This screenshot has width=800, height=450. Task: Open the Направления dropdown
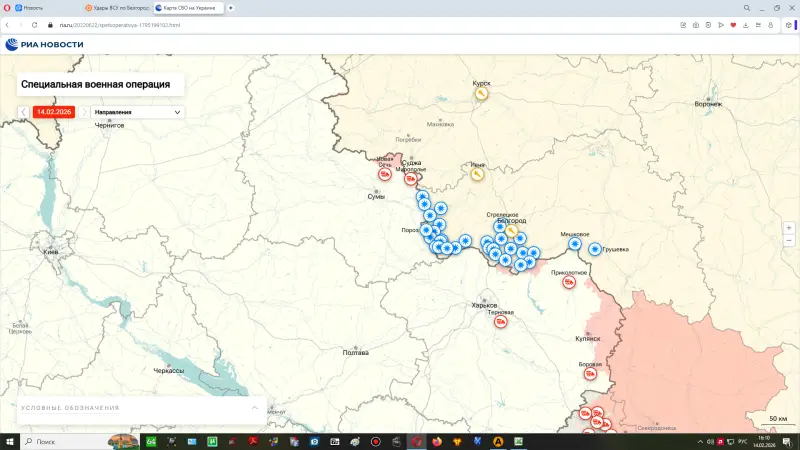pos(137,112)
